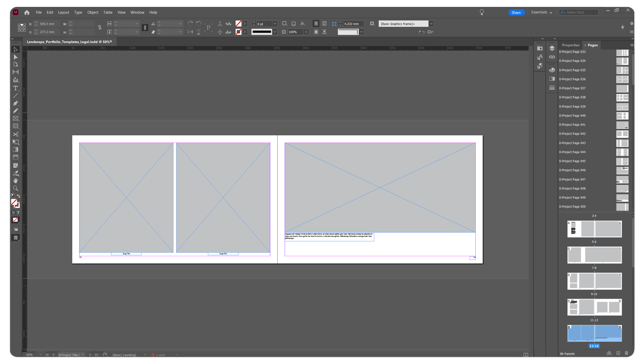Expand the opacity 100% arrow
644x363 pixels.
(x=306, y=32)
